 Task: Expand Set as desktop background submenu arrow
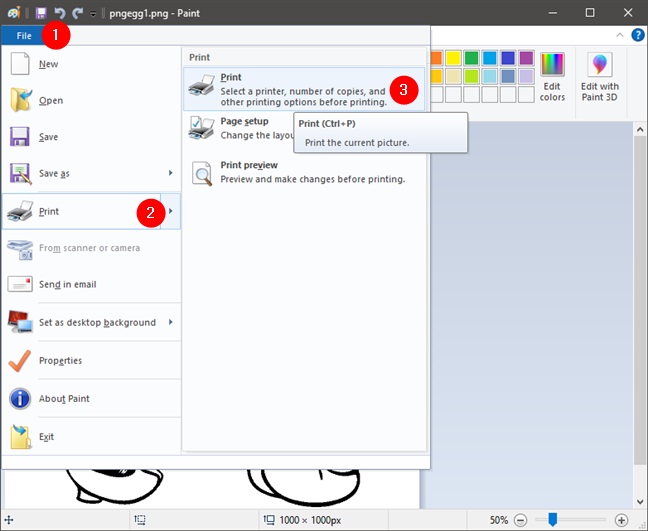(x=171, y=322)
